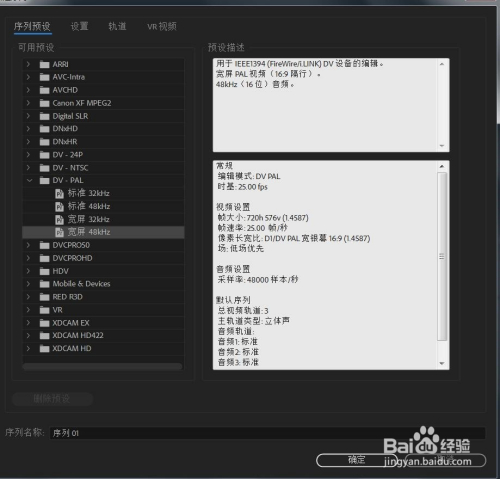500x479 pixels.
Task: Expand the VR preset group
Action: pyautogui.click(x=28, y=310)
